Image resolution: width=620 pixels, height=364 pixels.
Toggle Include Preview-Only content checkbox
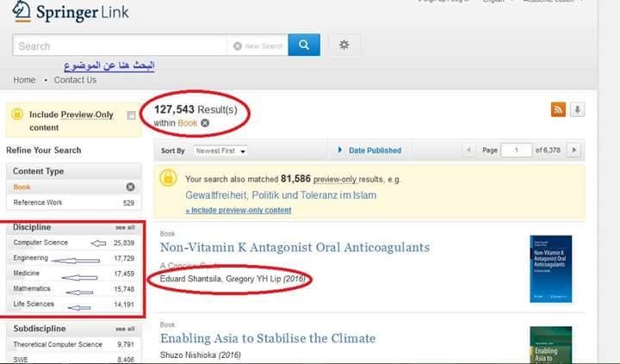[131, 115]
